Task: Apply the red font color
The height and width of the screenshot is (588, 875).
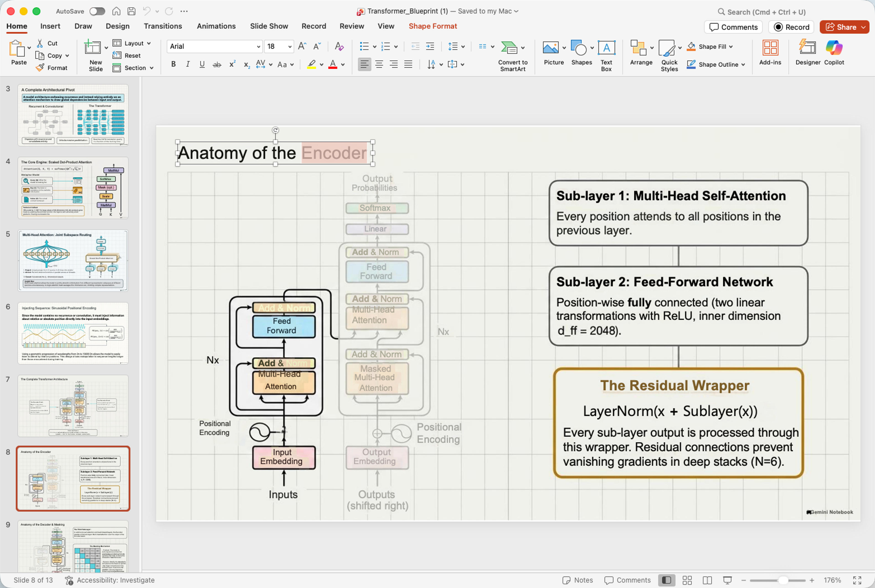Action: (332, 64)
